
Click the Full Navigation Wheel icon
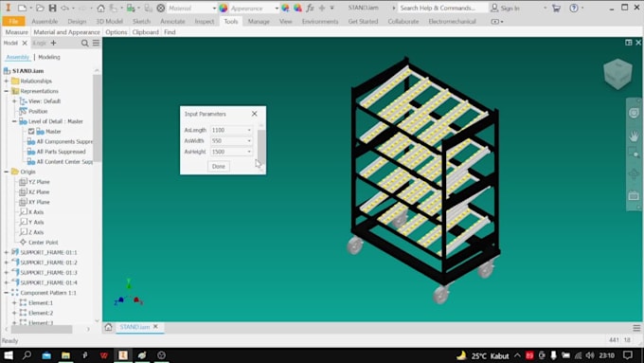(634, 113)
